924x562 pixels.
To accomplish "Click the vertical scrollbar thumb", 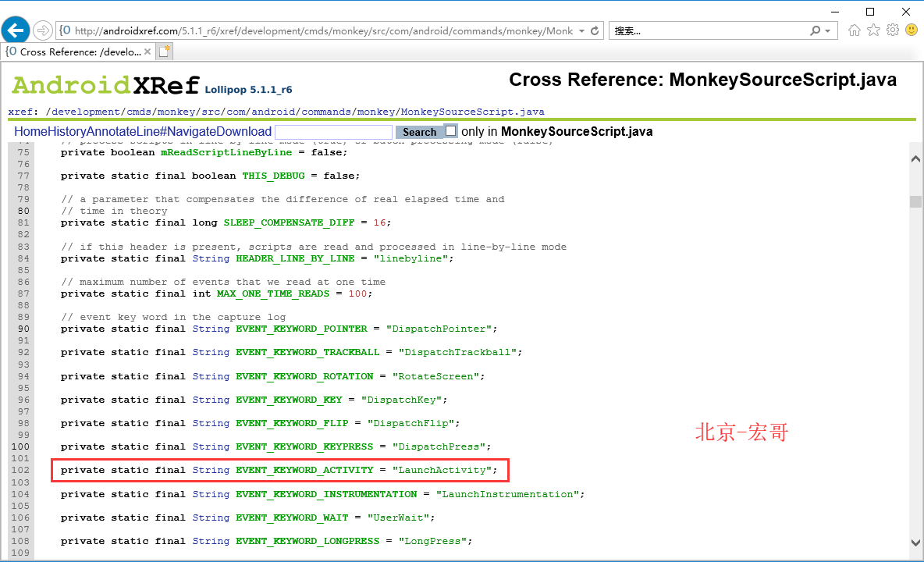I will coord(915,201).
